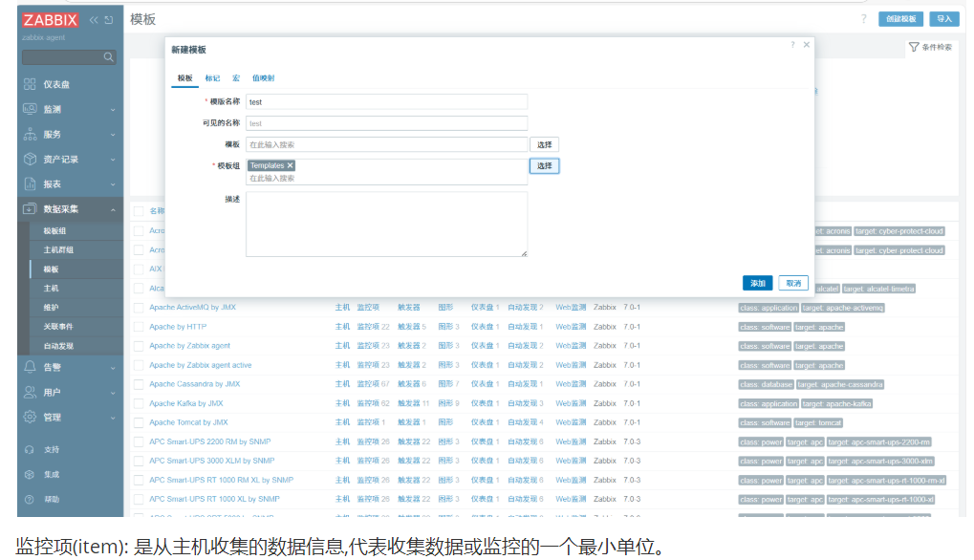974x560 pixels.
Task: Expand the 服务 menu chevron
Action: (113, 134)
